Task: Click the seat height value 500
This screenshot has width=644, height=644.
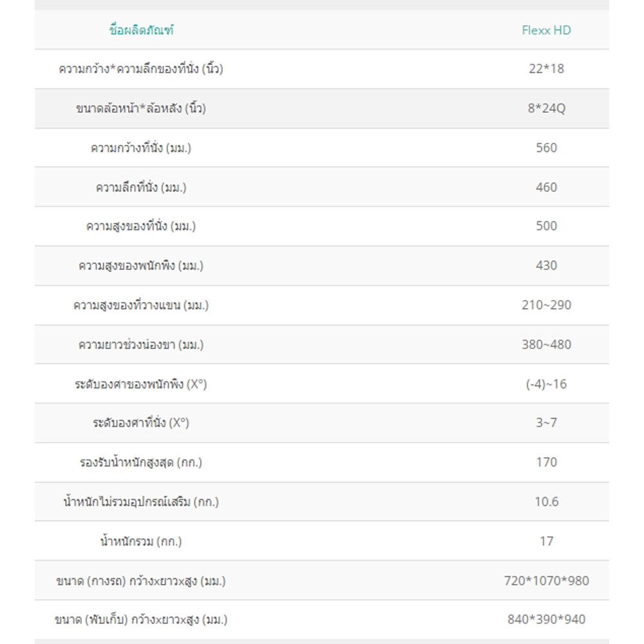Action: click(546, 225)
